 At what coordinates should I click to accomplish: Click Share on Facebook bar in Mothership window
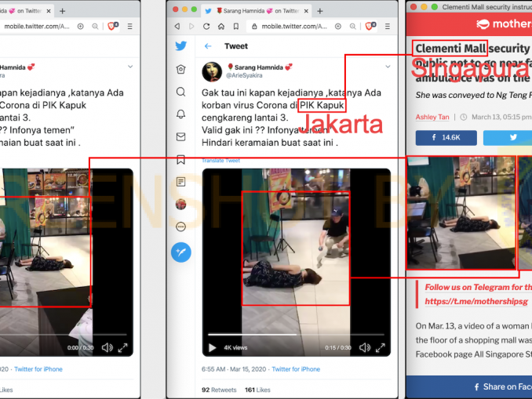tap(469, 386)
